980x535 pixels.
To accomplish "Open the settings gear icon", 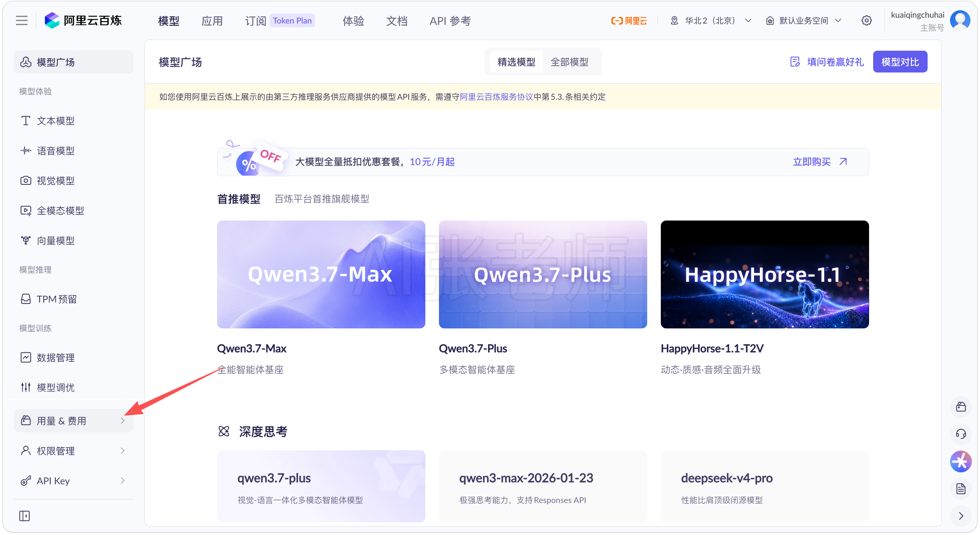I will point(866,20).
